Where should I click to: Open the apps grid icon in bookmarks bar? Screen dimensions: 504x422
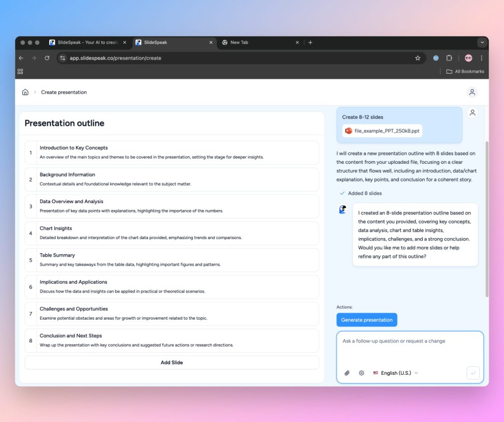pos(20,71)
